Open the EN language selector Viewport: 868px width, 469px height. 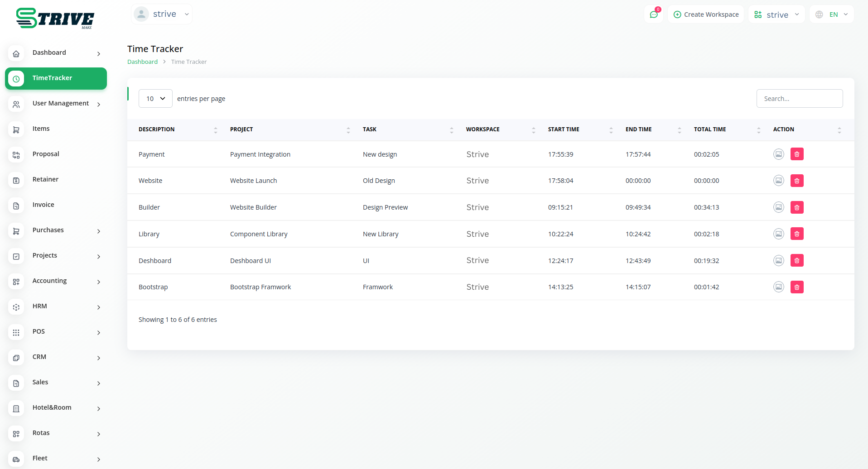pos(832,14)
